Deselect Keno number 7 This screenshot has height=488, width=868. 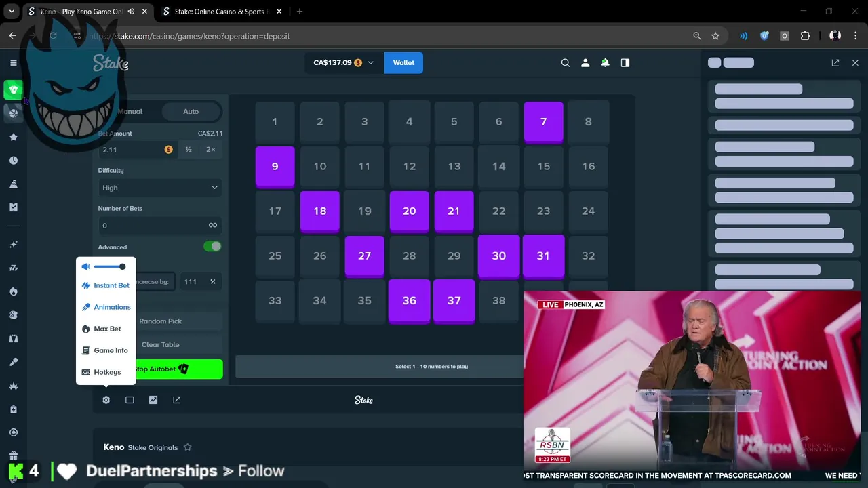[x=543, y=122]
